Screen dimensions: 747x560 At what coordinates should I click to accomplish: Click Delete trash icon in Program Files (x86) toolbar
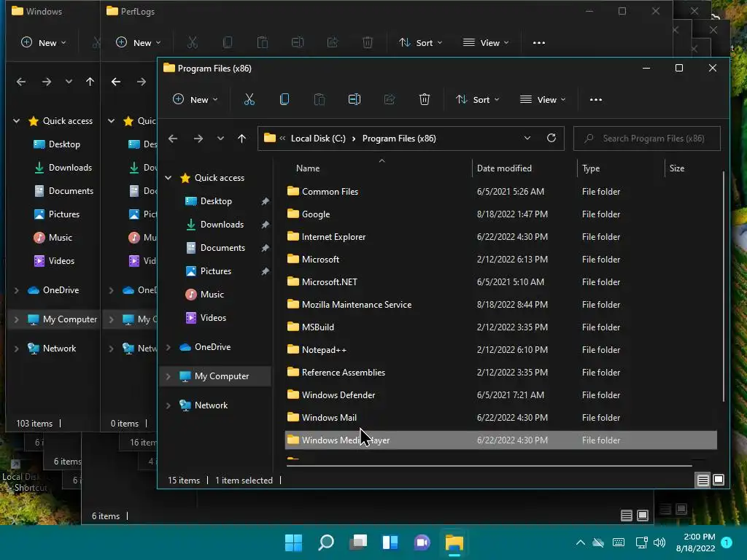[x=425, y=99]
